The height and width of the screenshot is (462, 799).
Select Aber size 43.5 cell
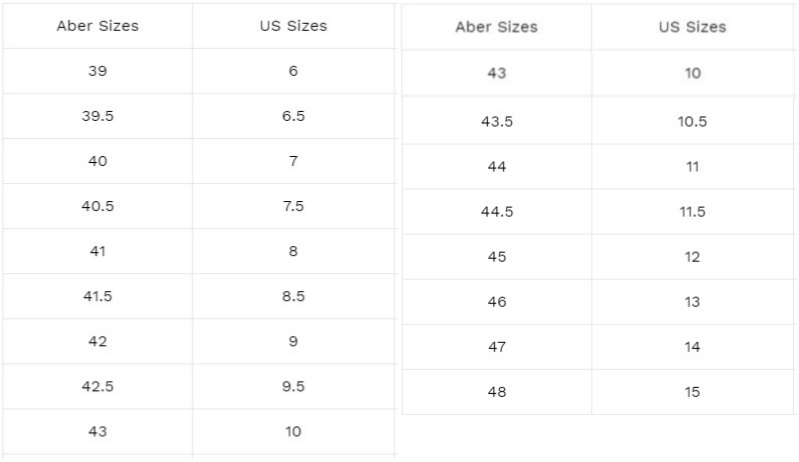(x=496, y=122)
